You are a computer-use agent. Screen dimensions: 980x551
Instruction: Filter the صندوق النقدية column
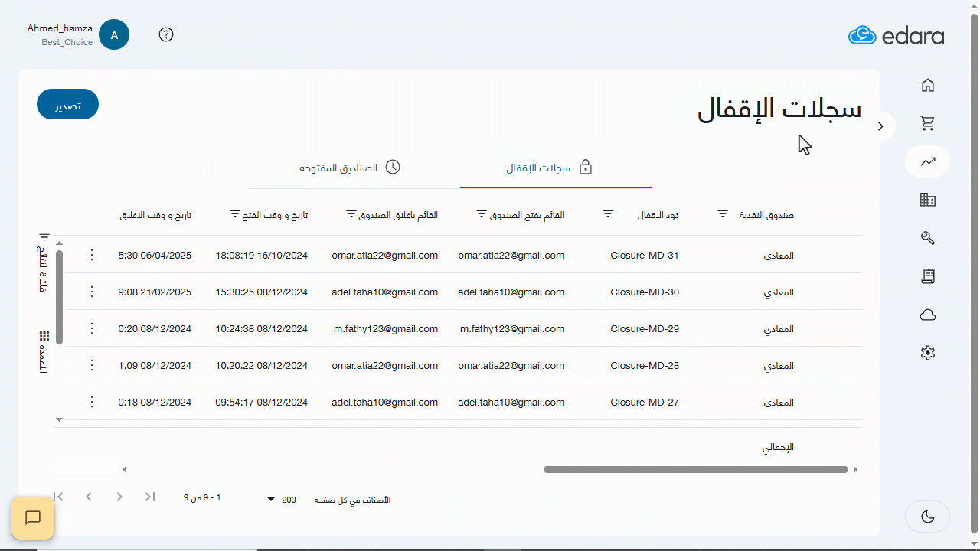click(x=723, y=214)
